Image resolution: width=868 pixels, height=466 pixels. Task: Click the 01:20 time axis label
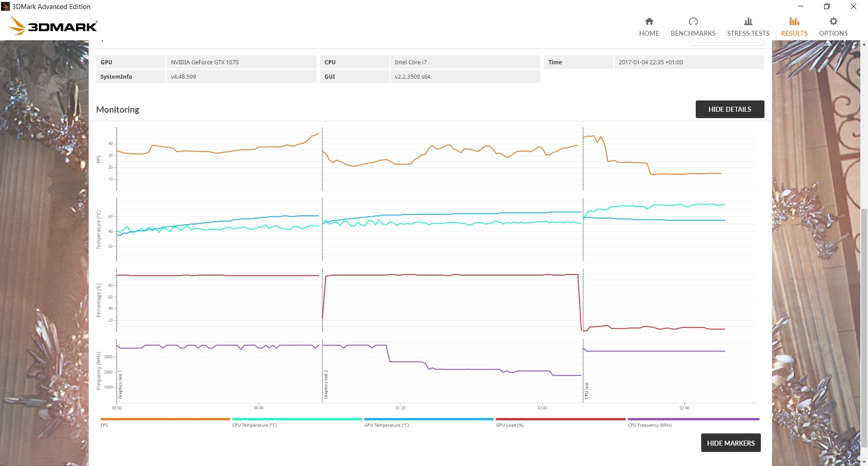click(x=401, y=408)
